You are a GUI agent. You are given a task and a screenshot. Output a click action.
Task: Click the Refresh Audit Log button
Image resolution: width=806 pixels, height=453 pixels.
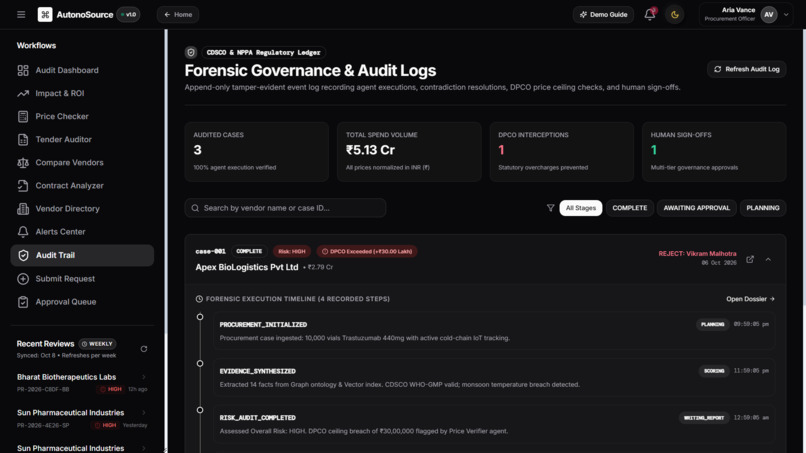(746, 69)
